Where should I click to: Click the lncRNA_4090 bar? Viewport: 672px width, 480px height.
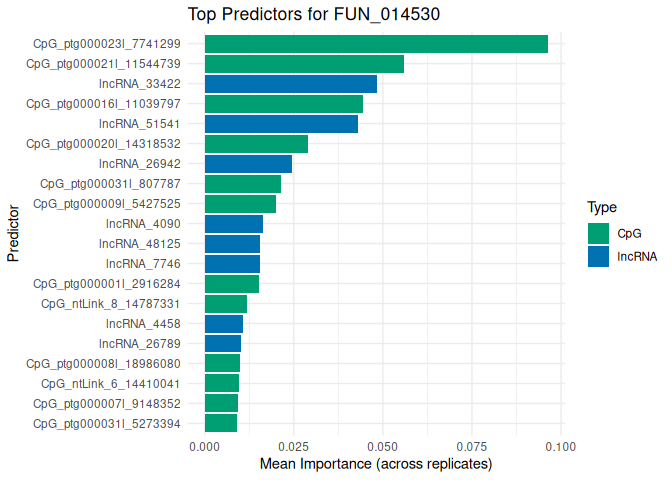(233, 224)
